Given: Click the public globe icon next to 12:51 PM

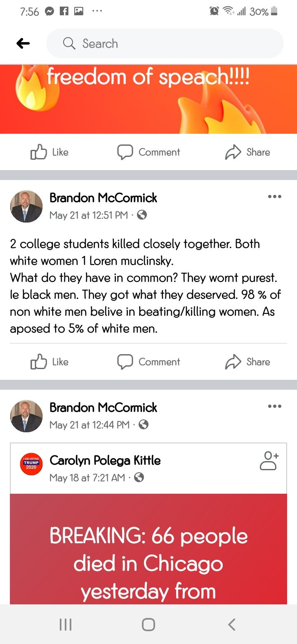Looking at the screenshot, I should [142, 215].
